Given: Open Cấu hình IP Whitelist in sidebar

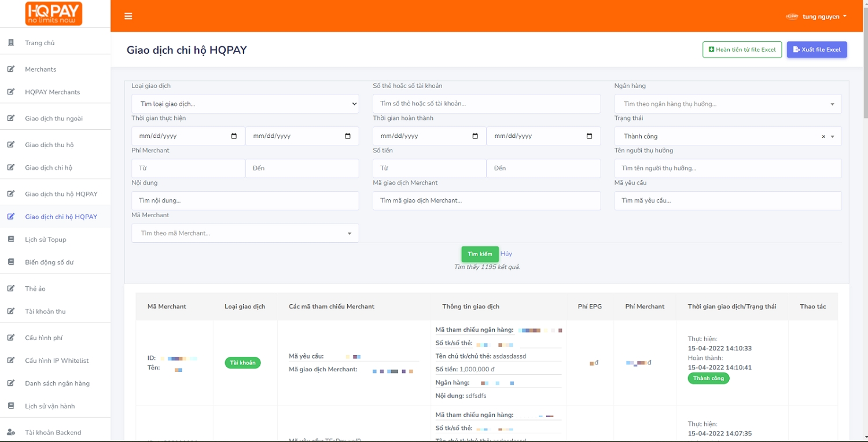Looking at the screenshot, I should [57, 360].
